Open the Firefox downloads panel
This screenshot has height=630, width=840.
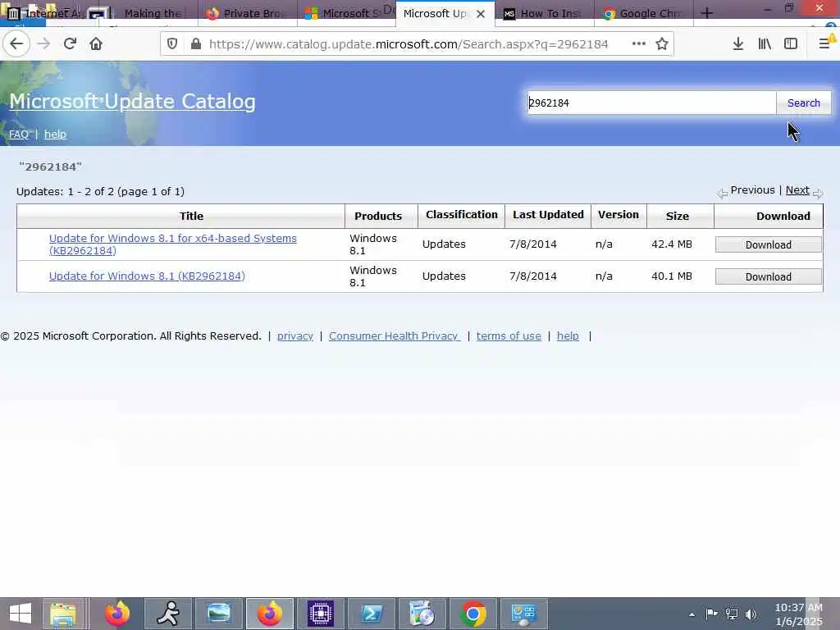pos(738,44)
